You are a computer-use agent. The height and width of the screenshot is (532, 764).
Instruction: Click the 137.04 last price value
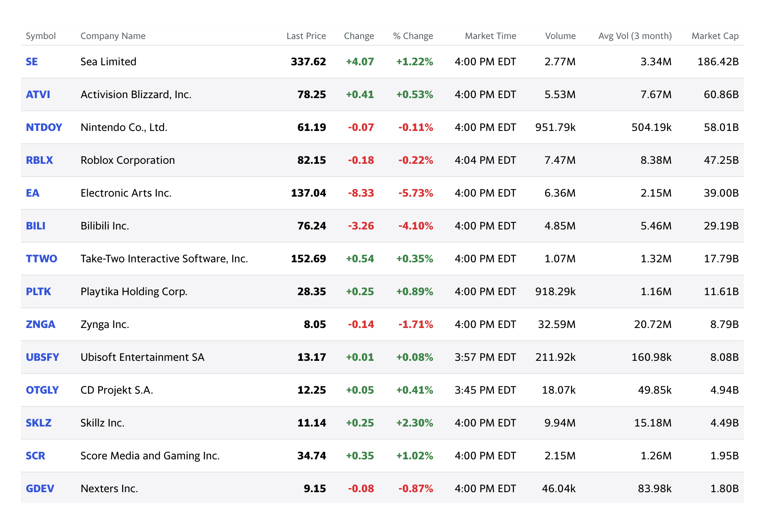pos(308,193)
